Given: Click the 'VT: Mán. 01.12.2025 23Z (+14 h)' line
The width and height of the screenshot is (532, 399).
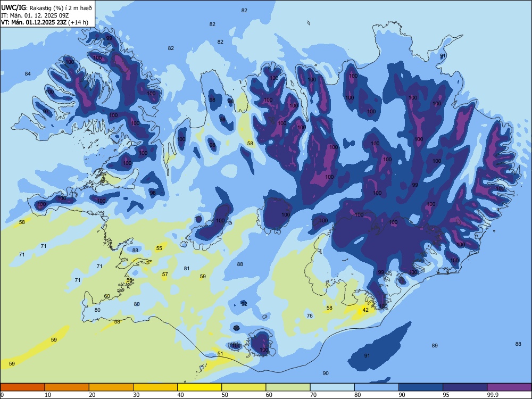Looking at the screenshot, I should point(45,22).
